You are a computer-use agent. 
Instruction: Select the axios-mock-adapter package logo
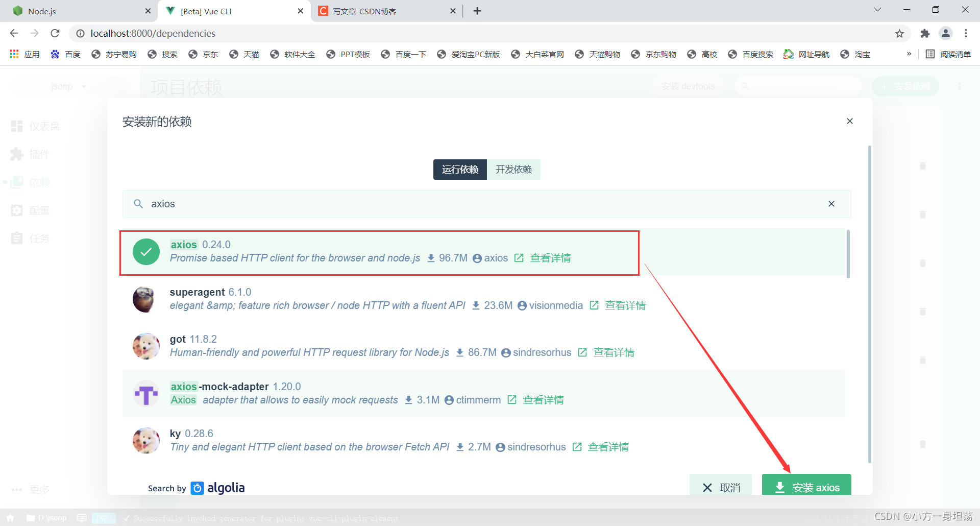146,394
